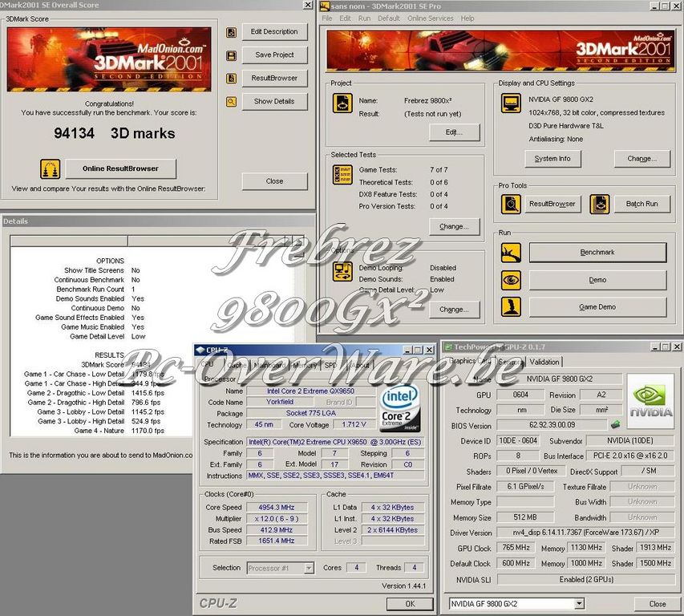Click the System Info button
The width and height of the screenshot is (684, 616).
(x=552, y=159)
